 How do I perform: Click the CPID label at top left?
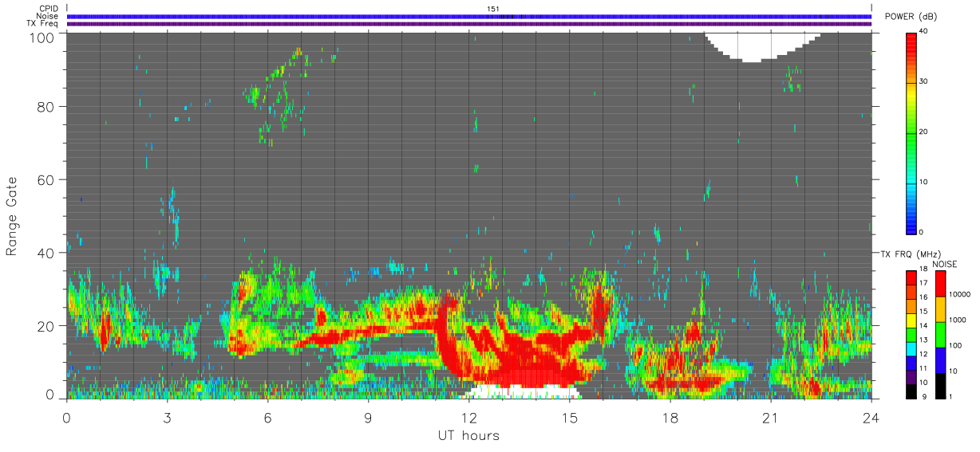click(x=48, y=9)
